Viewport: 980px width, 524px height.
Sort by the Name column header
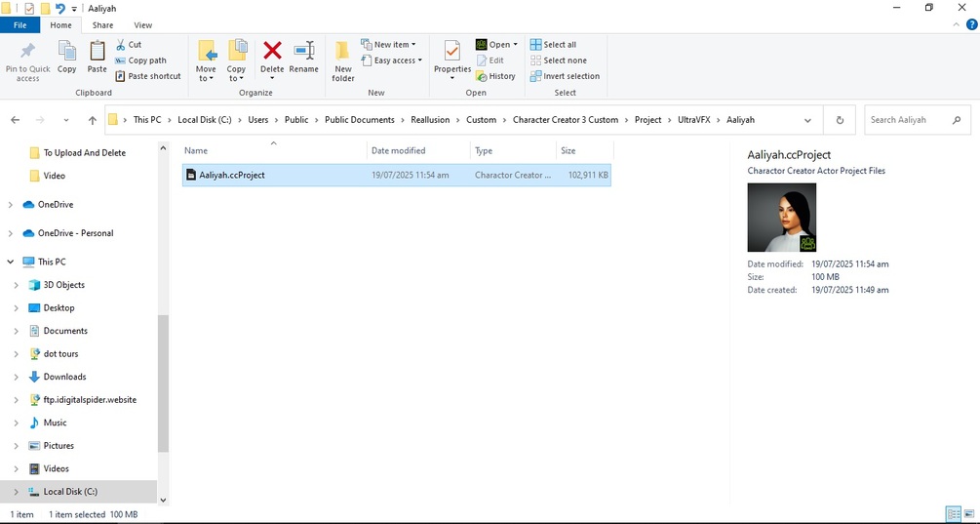coord(274,150)
